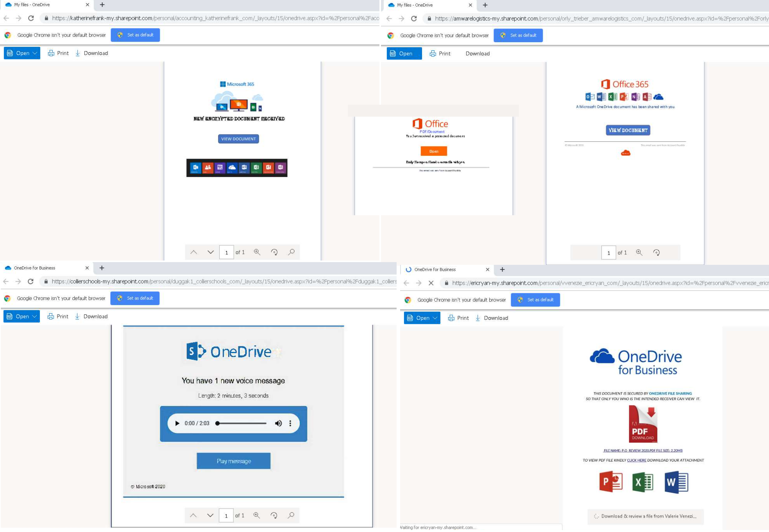
Task: Expand Open dropdown in katherinefrank tab
Action: coord(35,53)
